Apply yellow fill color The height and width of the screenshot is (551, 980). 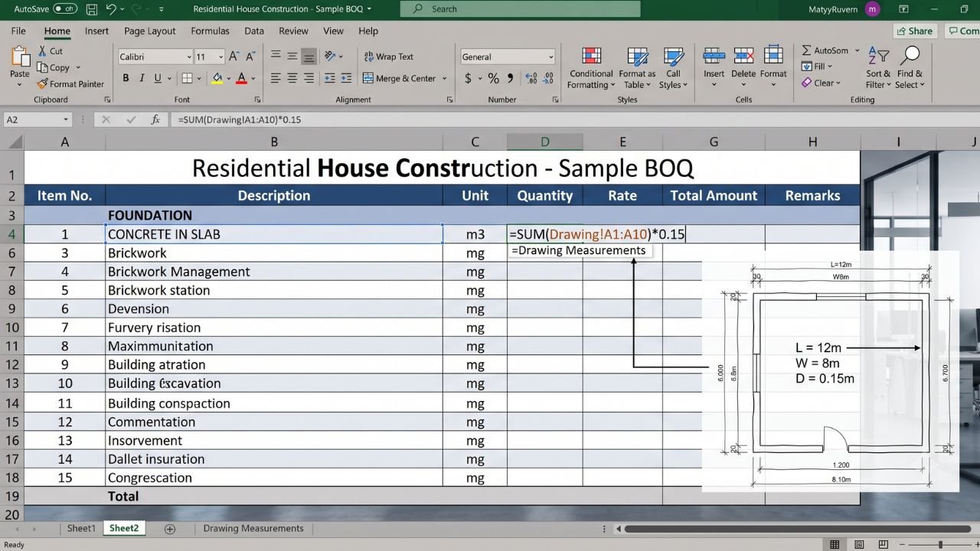(x=217, y=78)
